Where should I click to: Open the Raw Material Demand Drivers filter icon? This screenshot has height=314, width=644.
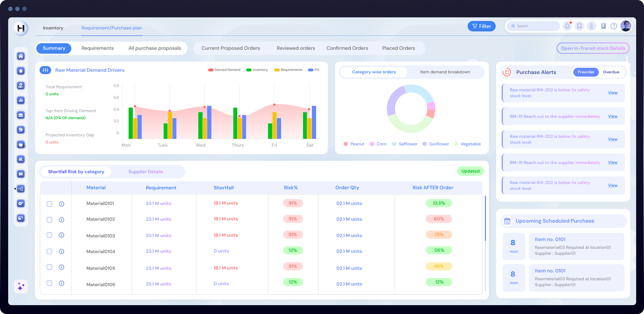45,70
